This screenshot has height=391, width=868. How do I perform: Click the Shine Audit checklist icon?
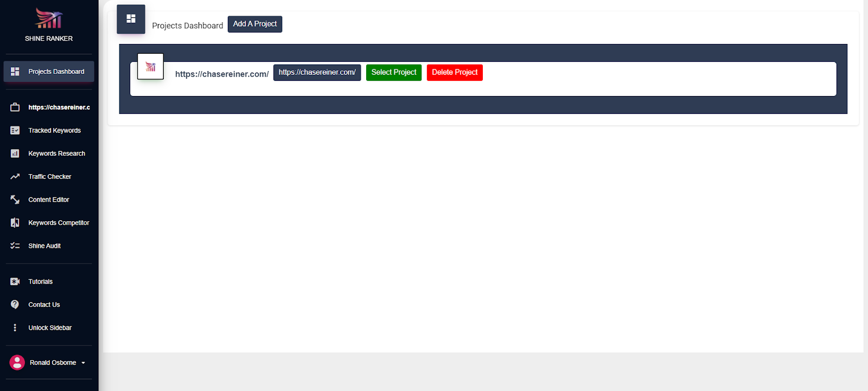(x=15, y=246)
